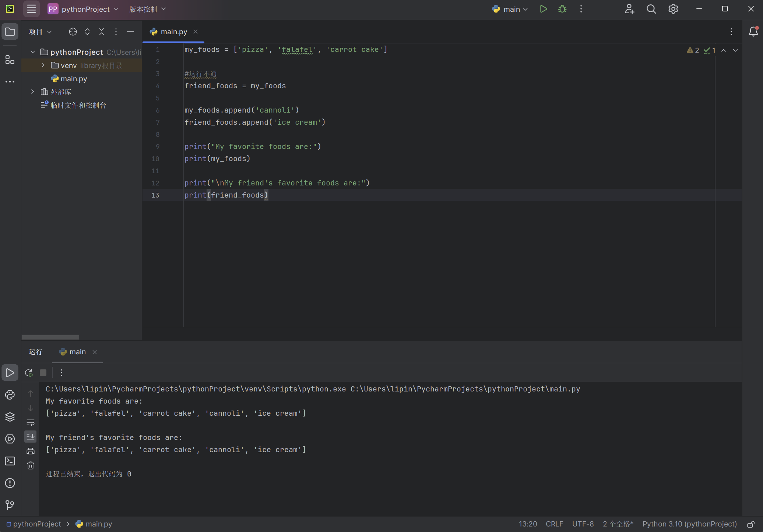Expand the 外部库 external libraries node
The height and width of the screenshot is (532, 763).
tap(33, 92)
